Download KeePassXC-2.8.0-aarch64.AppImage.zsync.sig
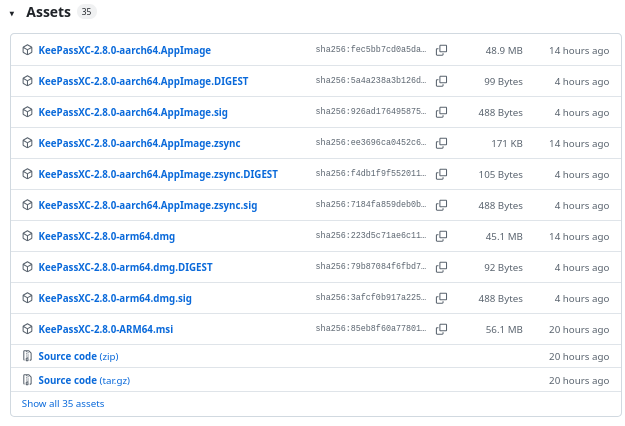This screenshot has height=426, width=625. 147,205
